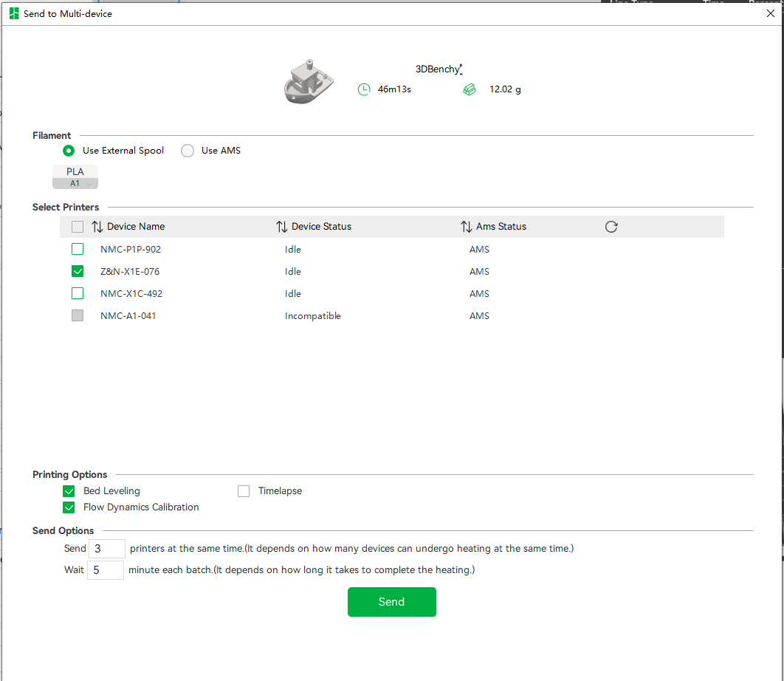Uncheck the Z&N-X1E-076 printer checkbox
The height and width of the screenshot is (681, 784).
78,271
